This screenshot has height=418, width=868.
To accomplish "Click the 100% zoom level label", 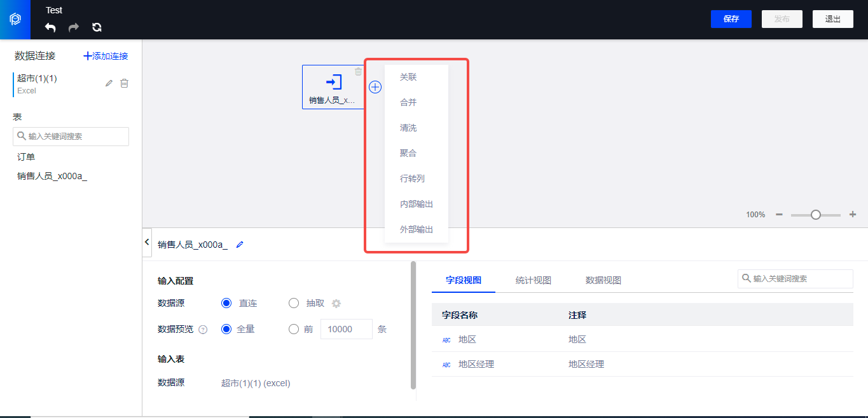I will click(755, 215).
